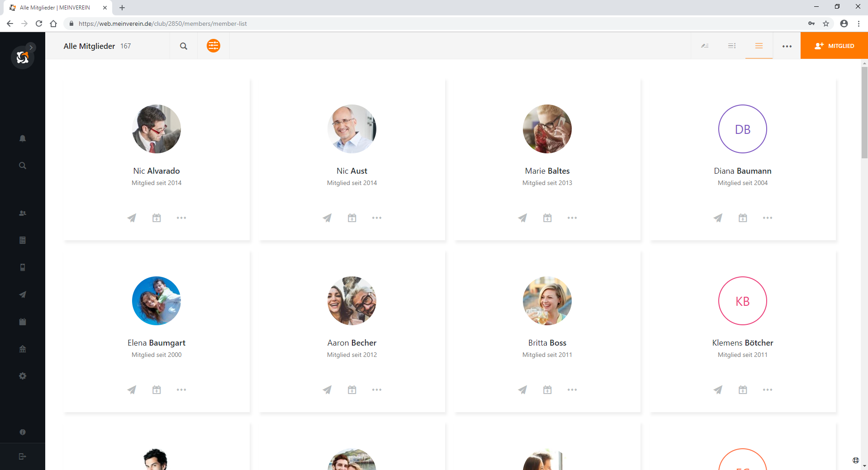The width and height of the screenshot is (868, 470).
Task: Add appointment for Klemens Bötcher
Action: [743, 390]
